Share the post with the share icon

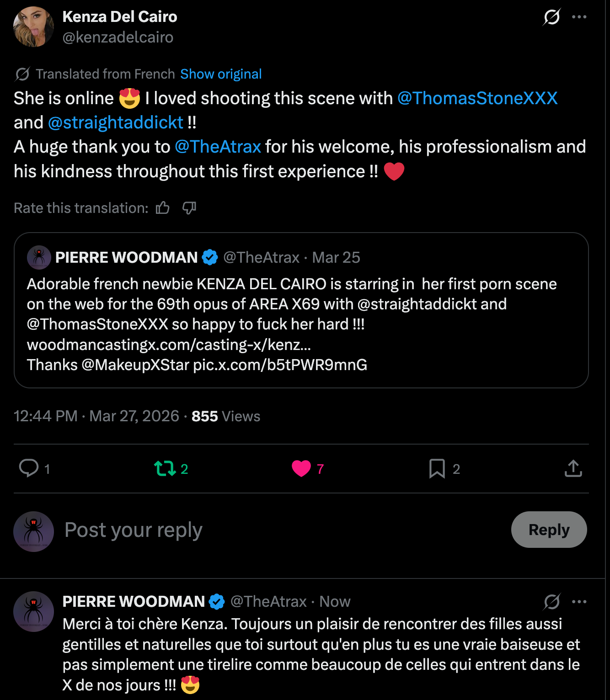point(573,468)
